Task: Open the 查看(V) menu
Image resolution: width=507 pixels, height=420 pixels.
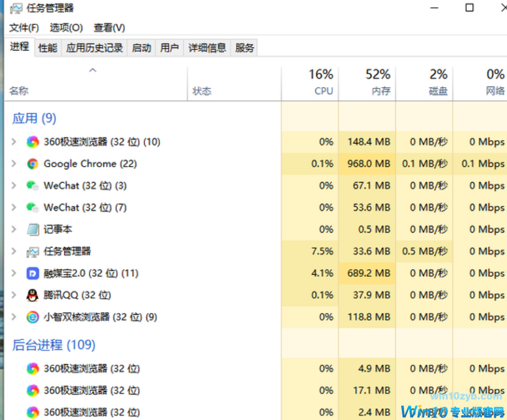Action: point(109,28)
